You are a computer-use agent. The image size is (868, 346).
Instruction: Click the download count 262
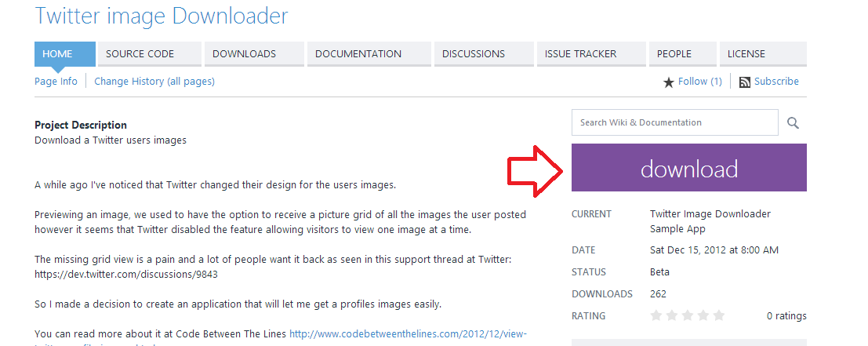coord(658,294)
